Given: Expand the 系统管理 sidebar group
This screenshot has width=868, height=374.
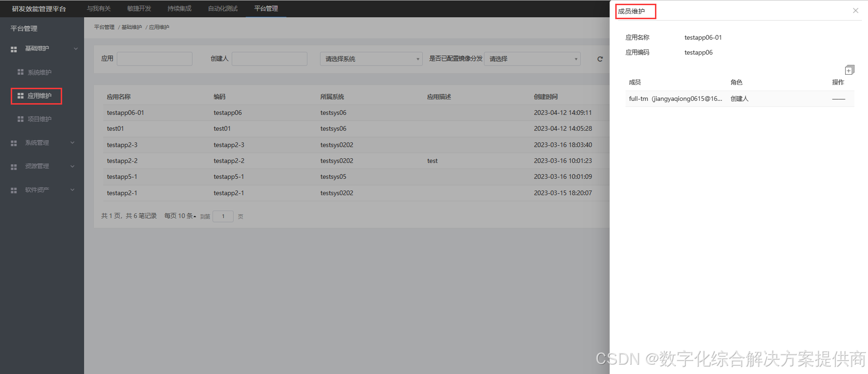Looking at the screenshot, I should 72,142.
